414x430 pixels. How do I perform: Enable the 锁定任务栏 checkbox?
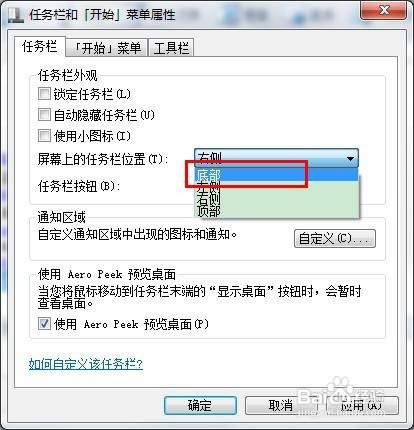[44, 94]
